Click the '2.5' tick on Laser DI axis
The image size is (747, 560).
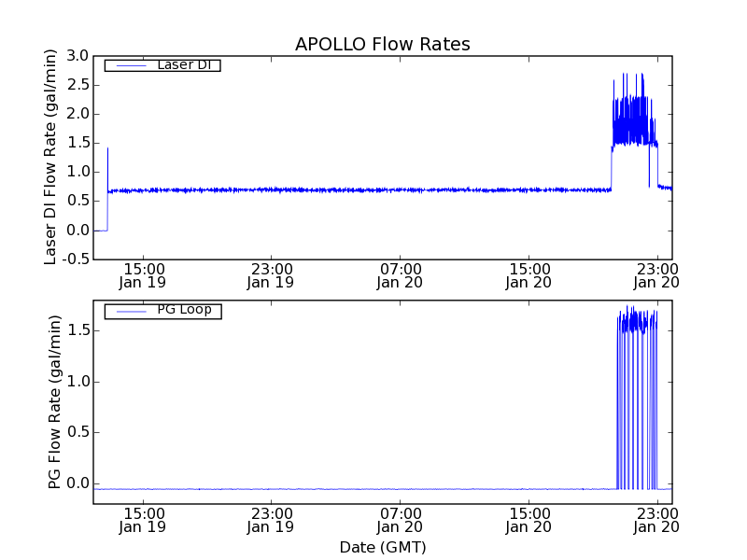click(78, 85)
